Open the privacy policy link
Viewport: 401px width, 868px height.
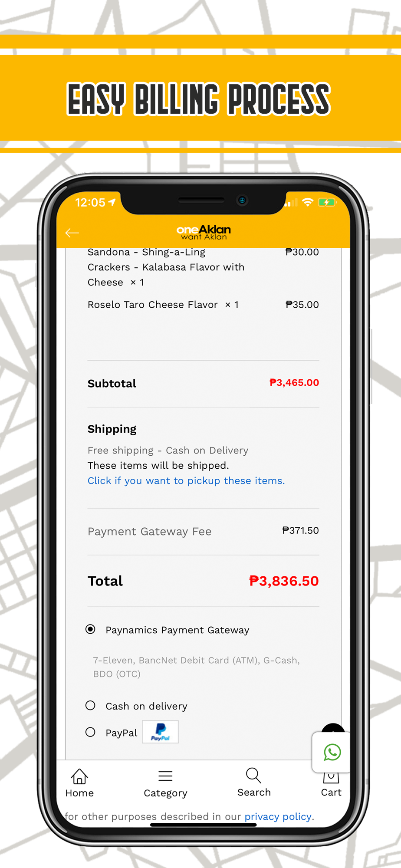(278, 816)
